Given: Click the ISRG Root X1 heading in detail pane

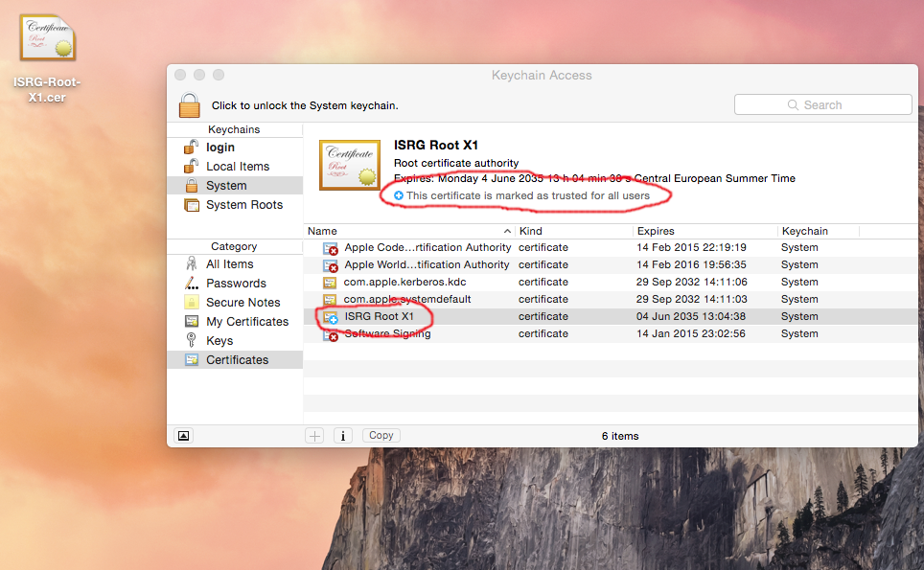Looking at the screenshot, I should 436,145.
